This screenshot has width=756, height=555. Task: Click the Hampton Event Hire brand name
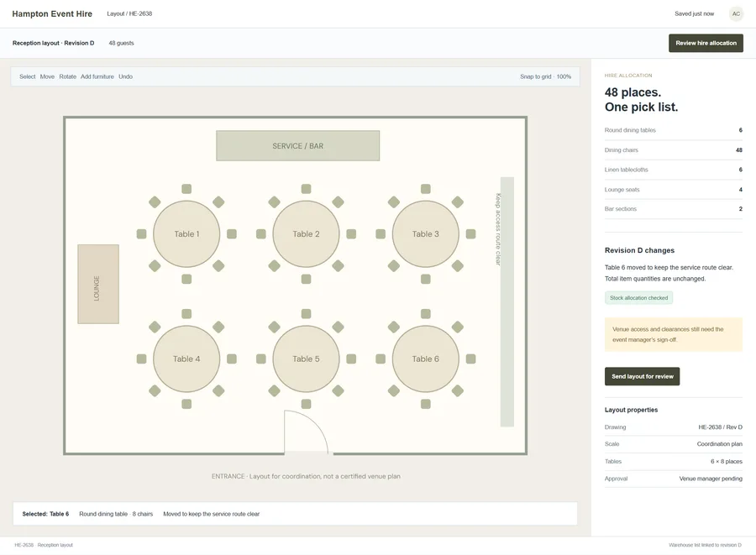point(52,14)
